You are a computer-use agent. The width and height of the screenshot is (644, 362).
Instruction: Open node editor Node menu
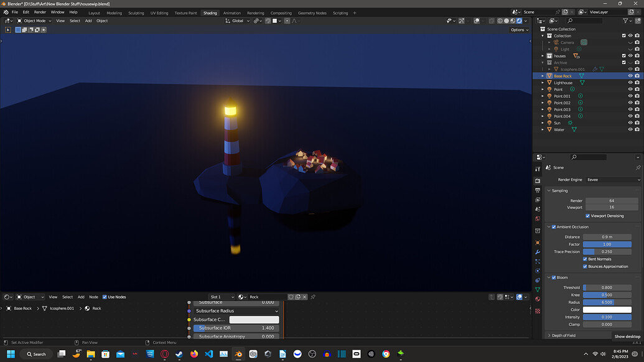pos(93,297)
